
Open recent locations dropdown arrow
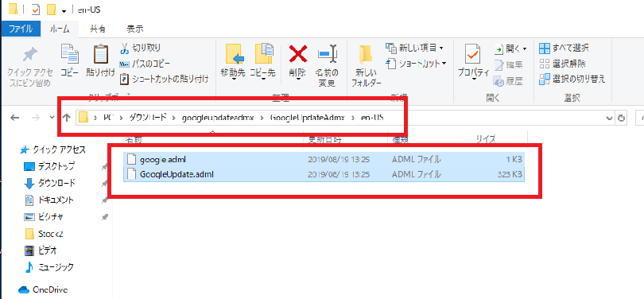52,118
